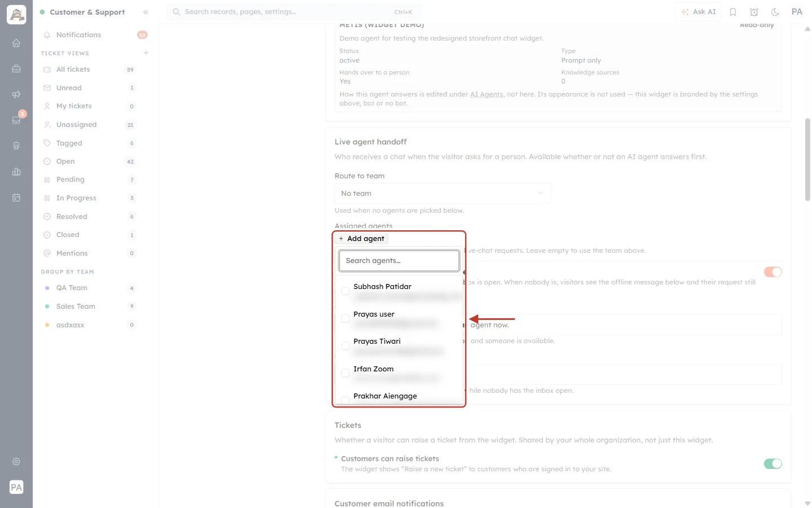Add a new ticket view with plus icon

146,53
